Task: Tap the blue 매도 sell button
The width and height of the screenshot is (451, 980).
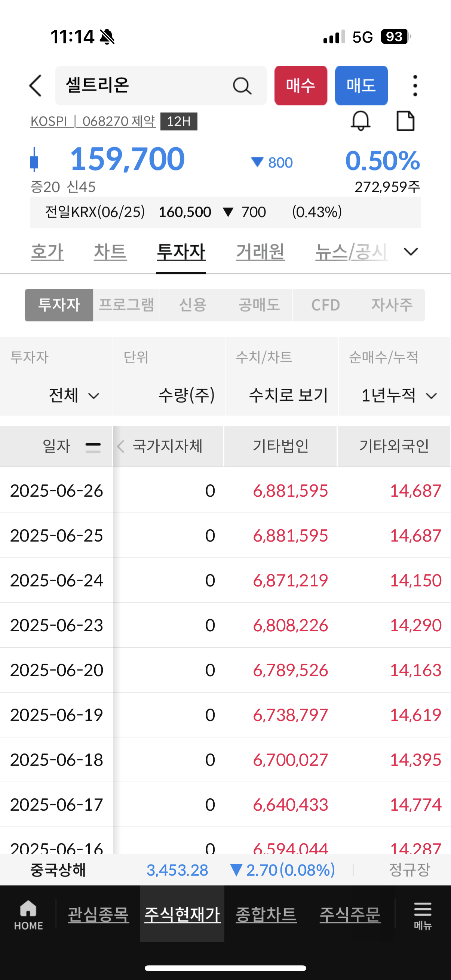Action: (361, 86)
